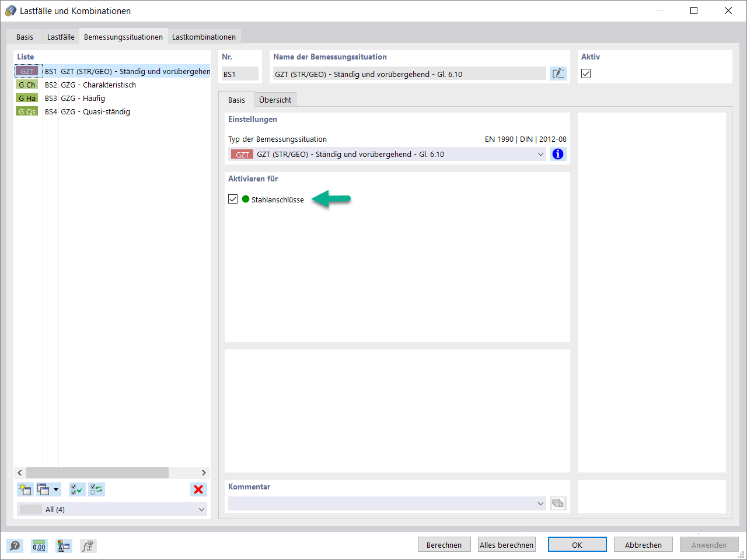Select BS1 GZT (STR/GEO) list row
Viewport: 747px width, 560px height.
coord(113,71)
